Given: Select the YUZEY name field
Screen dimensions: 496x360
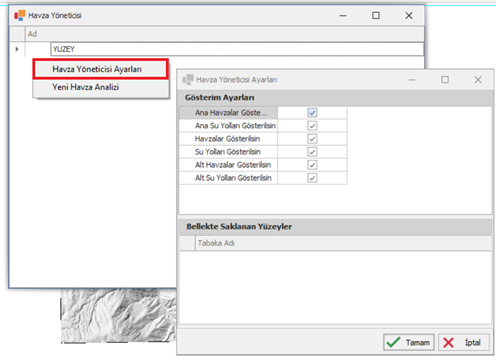Looking at the screenshot, I should click(x=237, y=49).
